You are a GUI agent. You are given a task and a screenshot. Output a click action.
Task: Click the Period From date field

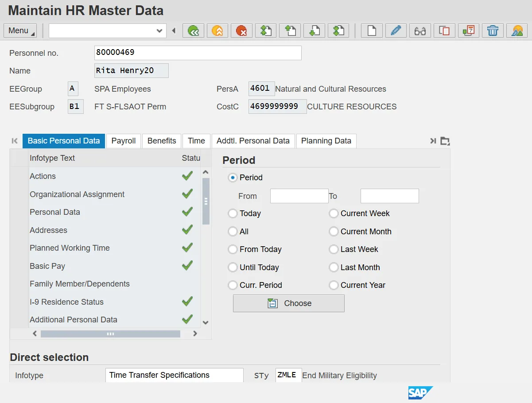point(299,196)
